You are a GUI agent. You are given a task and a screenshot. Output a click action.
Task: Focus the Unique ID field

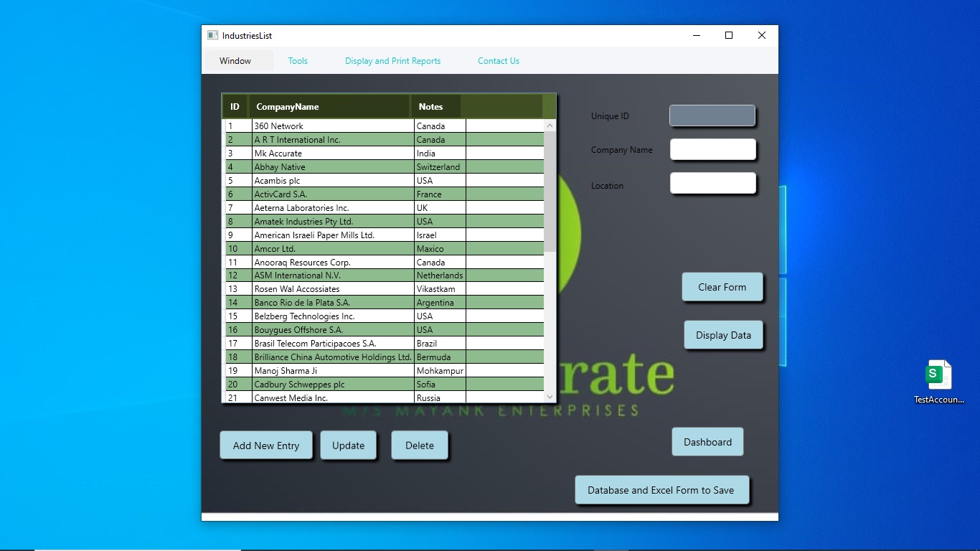pyautogui.click(x=712, y=116)
